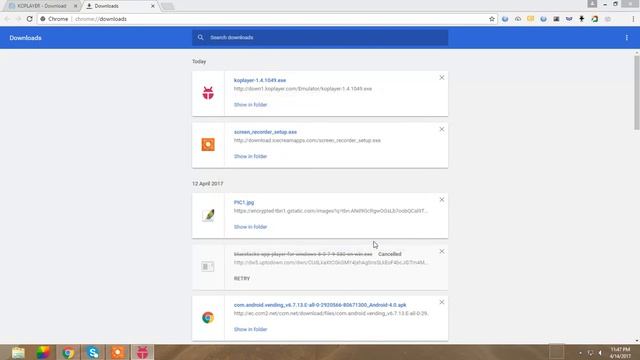Open the PIC1.jpg file link
Viewport: 640px width, 360px height.
tap(244, 202)
